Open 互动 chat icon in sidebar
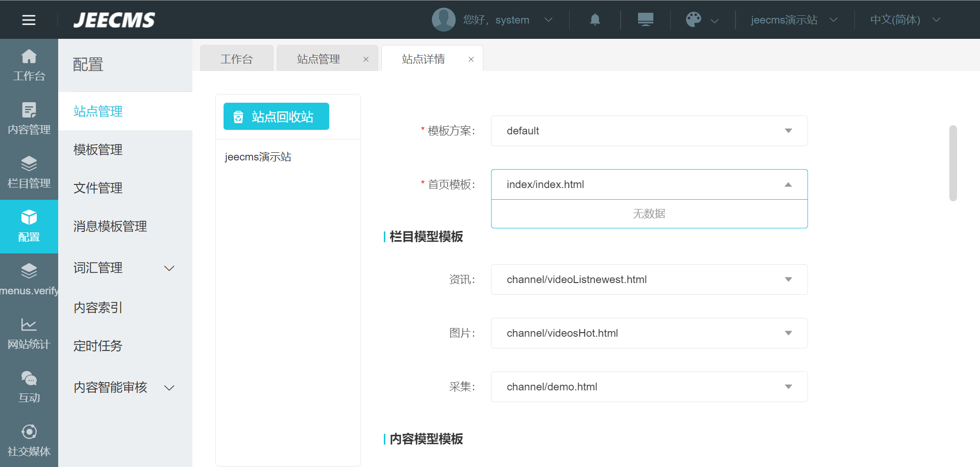Image resolution: width=980 pixels, height=467 pixels. click(29, 387)
